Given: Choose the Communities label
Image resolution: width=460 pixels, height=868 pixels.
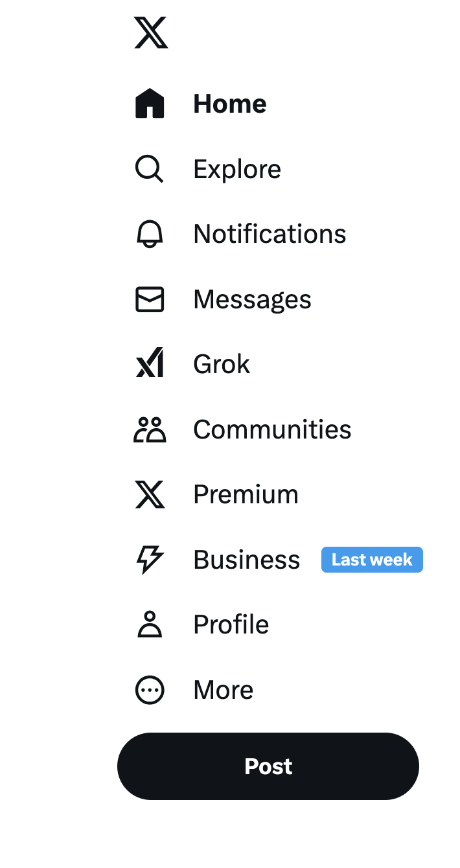Looking at the screenshot, I should (272, 429).
